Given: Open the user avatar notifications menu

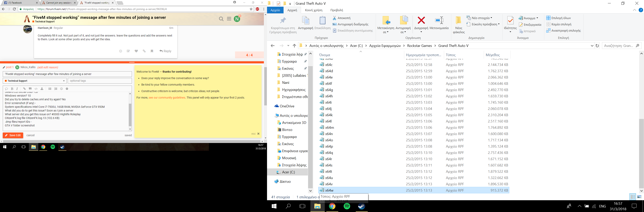Looking at the screenshot, I should pos(237,19).
